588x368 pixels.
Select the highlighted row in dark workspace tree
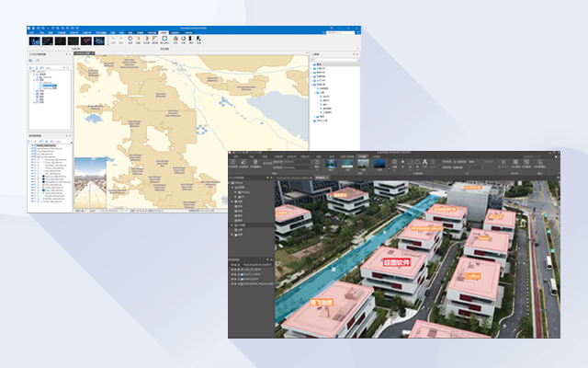(x=251, y=224)
